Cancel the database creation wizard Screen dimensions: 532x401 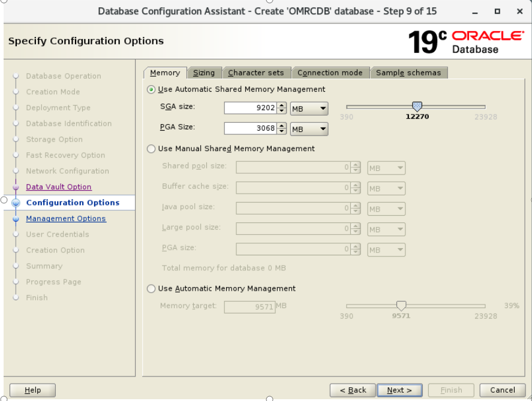point(502,390)
